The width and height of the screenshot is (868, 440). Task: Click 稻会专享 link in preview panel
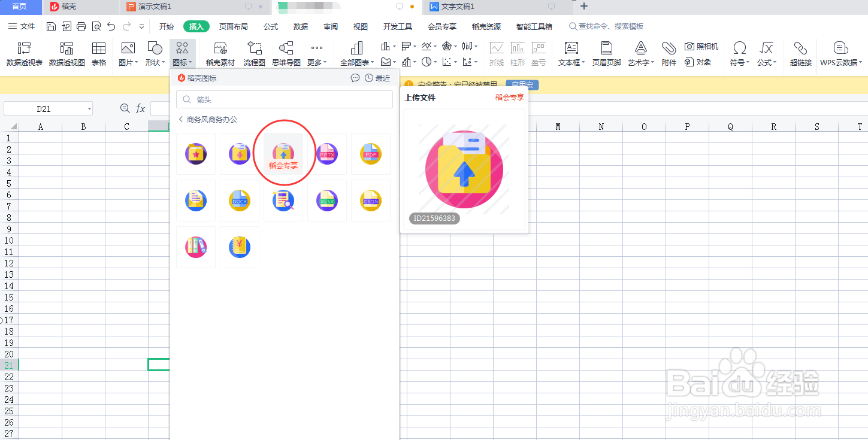click(x=510, y=97)
